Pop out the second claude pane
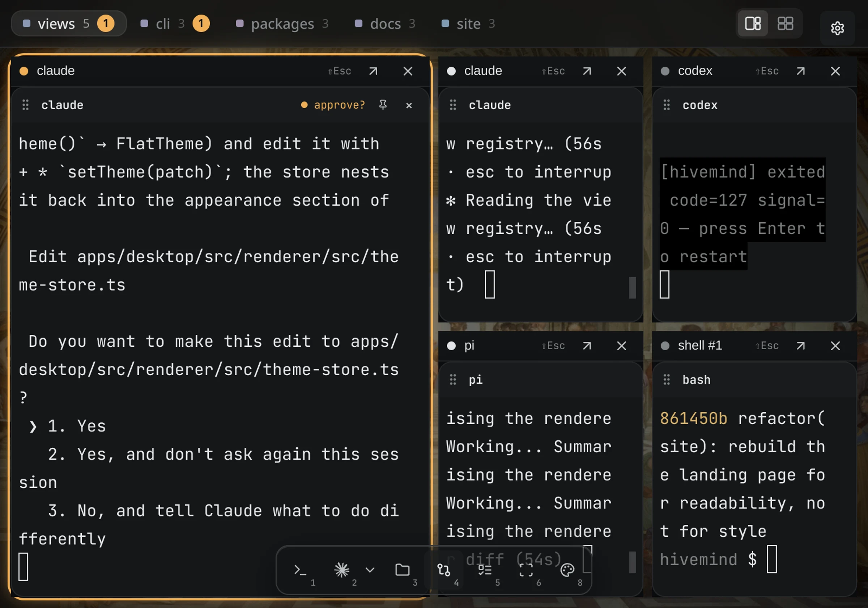Image resolution: width=868 pixels, height=608 pixels. [x=587, y=71]
